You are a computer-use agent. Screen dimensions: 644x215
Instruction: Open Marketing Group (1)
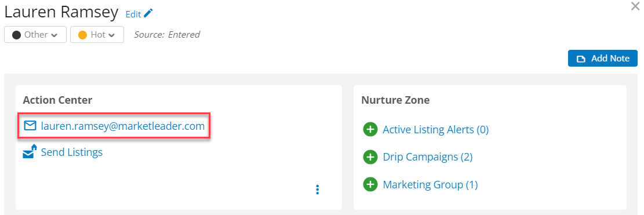(x=431, y=185)
